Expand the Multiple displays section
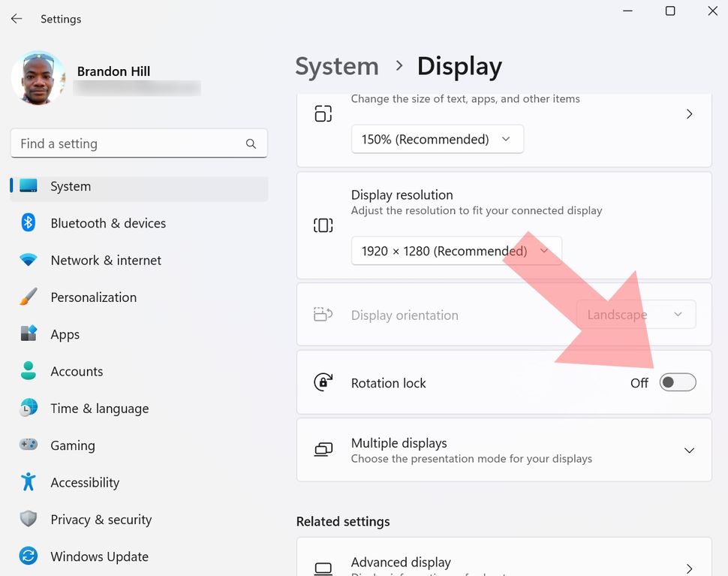Image resolution: width=728 pixels, height=576 pixels. pos(688,450)
